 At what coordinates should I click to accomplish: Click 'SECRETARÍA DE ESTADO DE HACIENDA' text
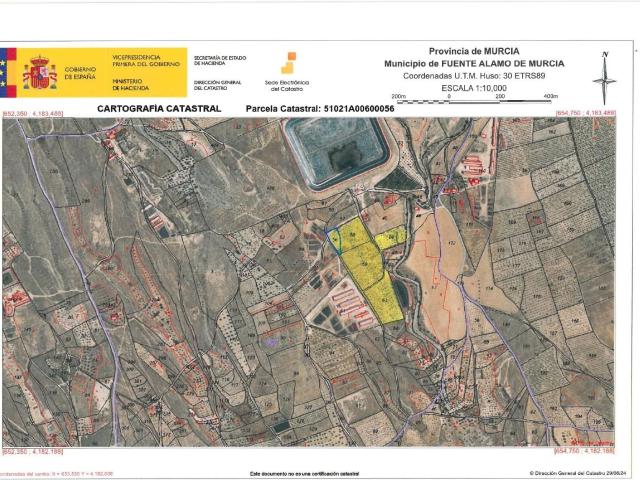220,60
